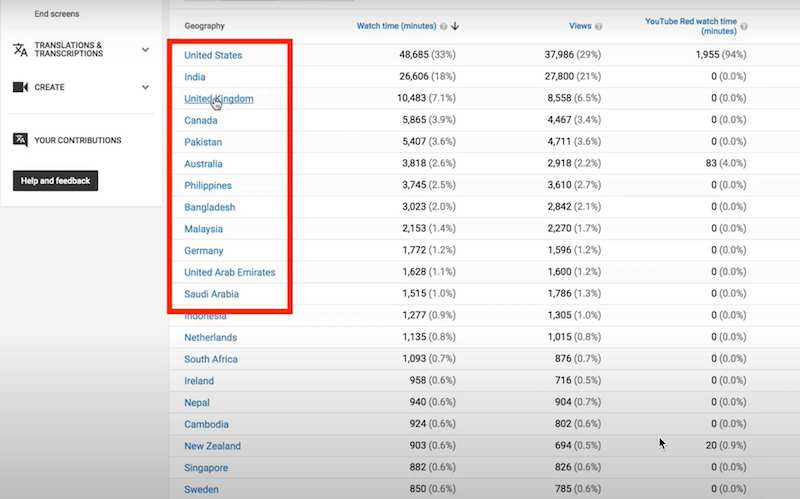
Task: Open the Philippines geography link
Action: click(208, 185)
